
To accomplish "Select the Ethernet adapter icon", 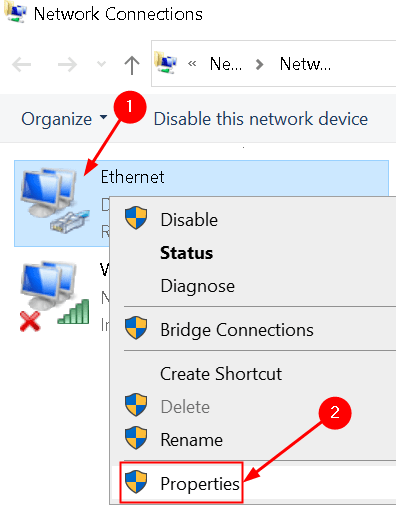I will coord(55,201).
